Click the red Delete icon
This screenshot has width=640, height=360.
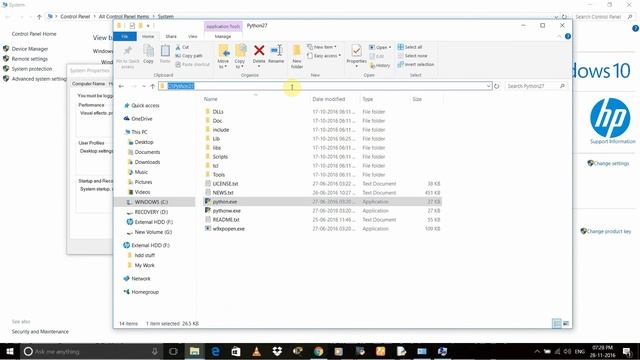coord(259,50)
